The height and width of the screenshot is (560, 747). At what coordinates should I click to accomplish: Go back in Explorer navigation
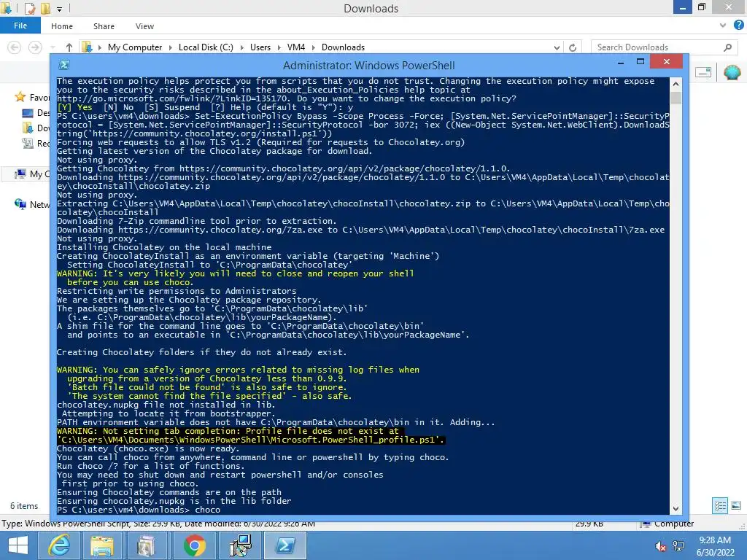15,47
